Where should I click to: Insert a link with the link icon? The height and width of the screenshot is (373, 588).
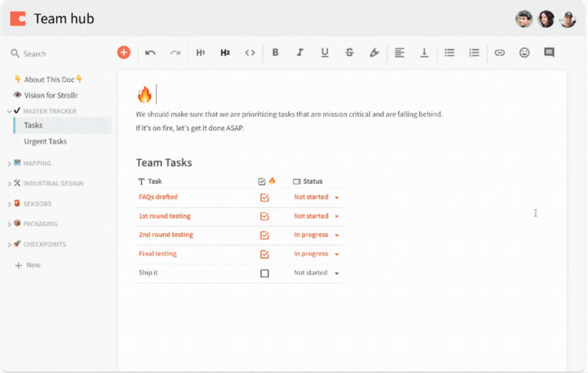click(499, 53)
